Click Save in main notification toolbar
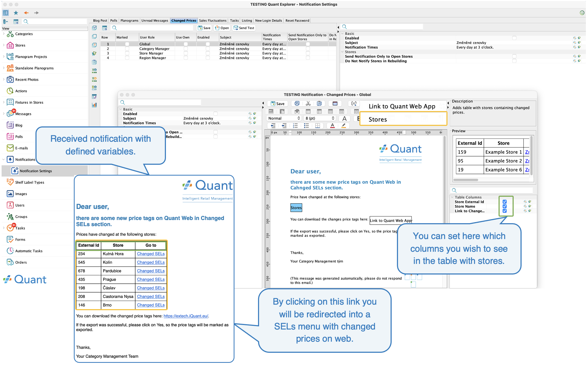This screenshot has width=588, height=366. (204, 28)
